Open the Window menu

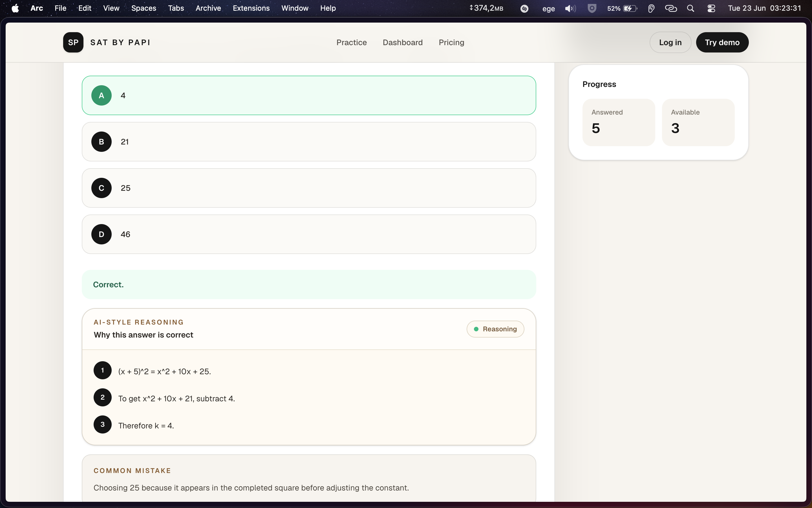pyautogui.click(x=295, y=8)
